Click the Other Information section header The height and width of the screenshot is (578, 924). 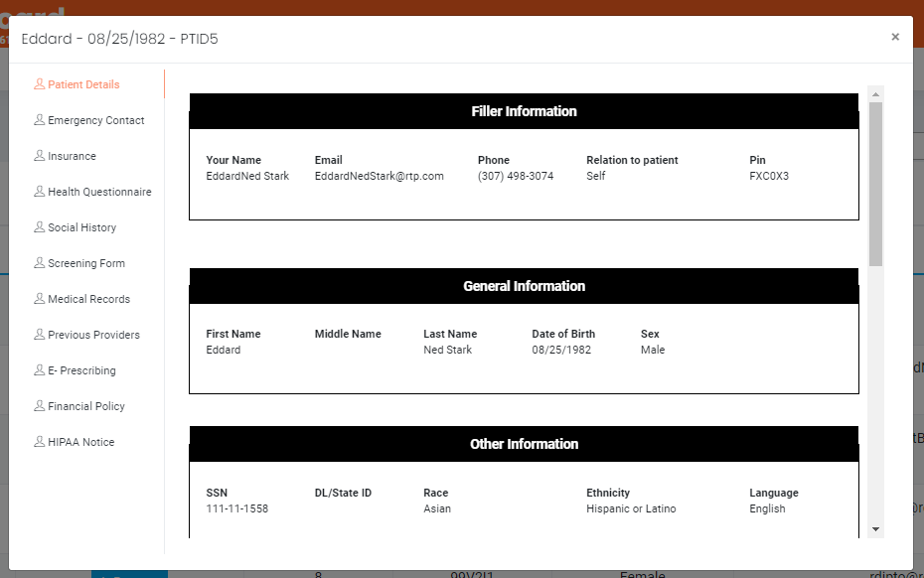pyautogui.click(x=524, y=444)
